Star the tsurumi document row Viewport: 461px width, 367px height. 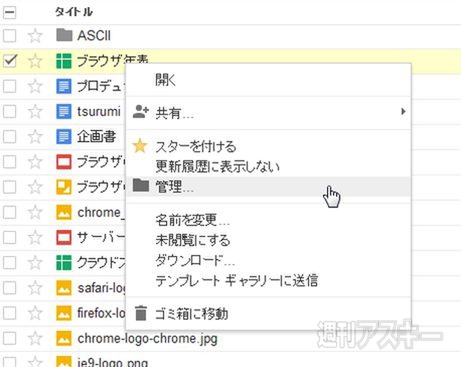tap(35, 111)
